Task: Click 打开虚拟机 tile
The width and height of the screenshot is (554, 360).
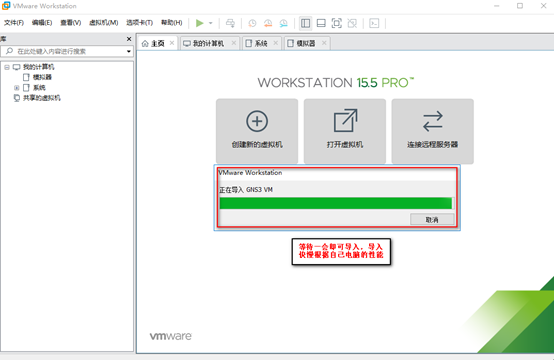Action: (x=345, y=131)
